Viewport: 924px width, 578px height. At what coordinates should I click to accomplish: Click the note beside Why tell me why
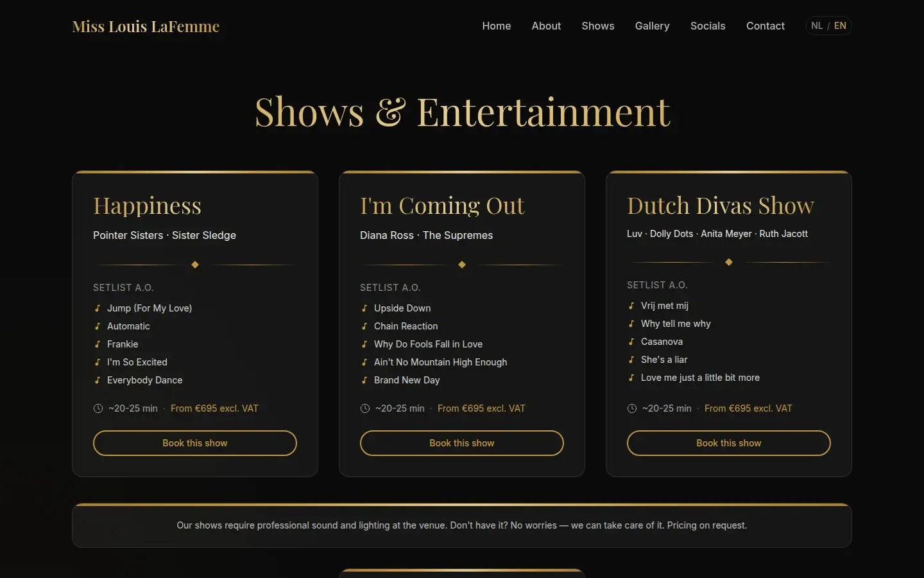tap(631, 324)
